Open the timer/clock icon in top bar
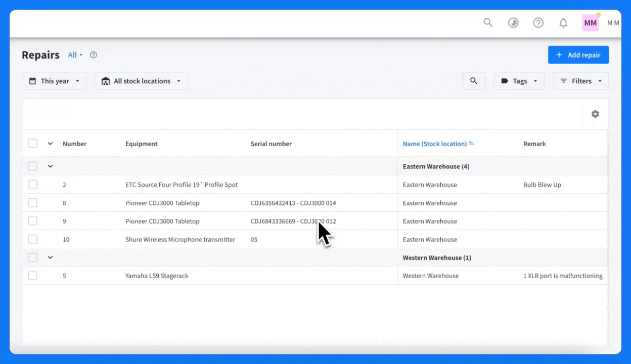The image size is (631, 364). point(513,23)
